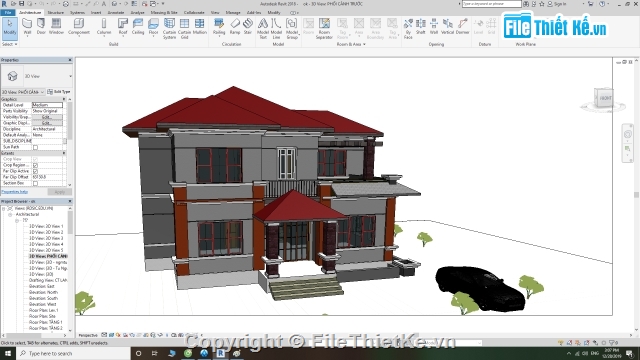640x360 pixels.
Task: Click the Room Separator tool
Action: 324,29
